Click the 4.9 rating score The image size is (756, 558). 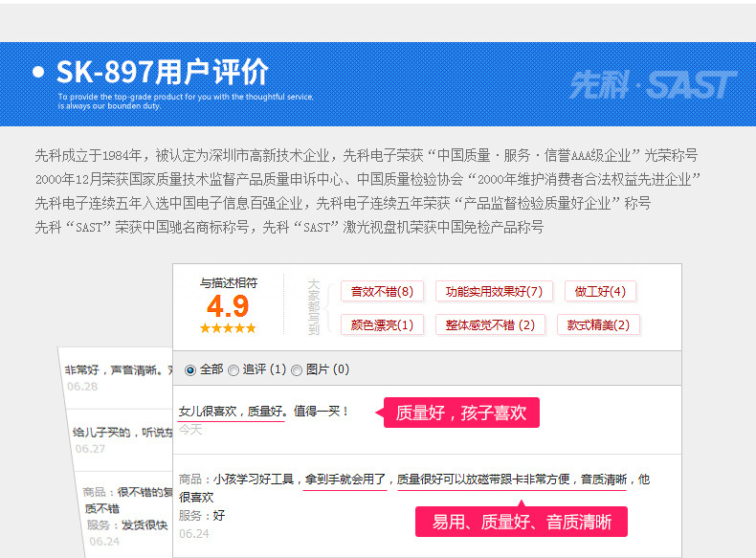point(228,306)
